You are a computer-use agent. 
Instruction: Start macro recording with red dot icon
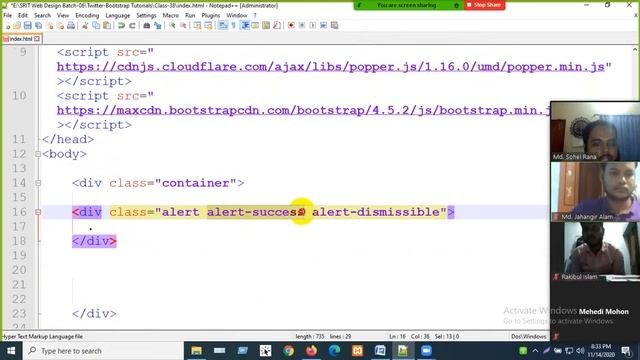291,25
